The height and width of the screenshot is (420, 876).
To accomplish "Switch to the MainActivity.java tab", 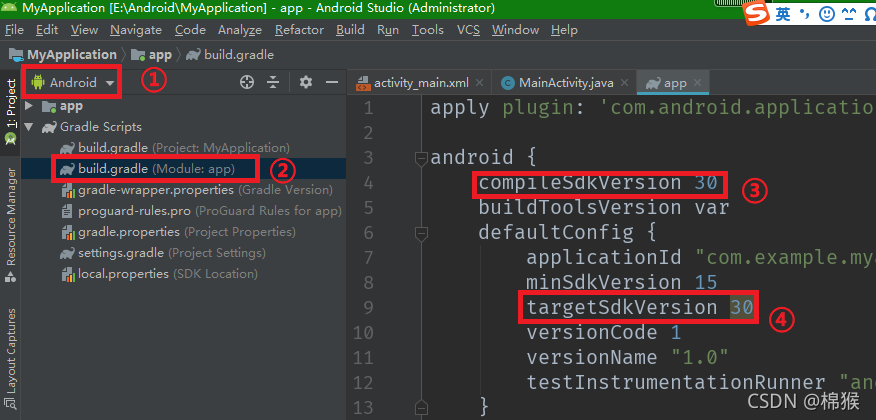I will (566, 83).
